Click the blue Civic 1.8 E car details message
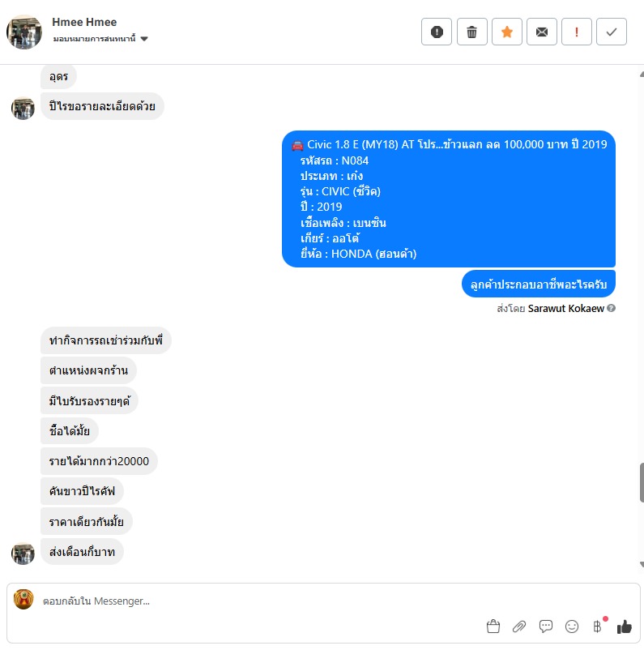The image size is (644, 650). 449,199
